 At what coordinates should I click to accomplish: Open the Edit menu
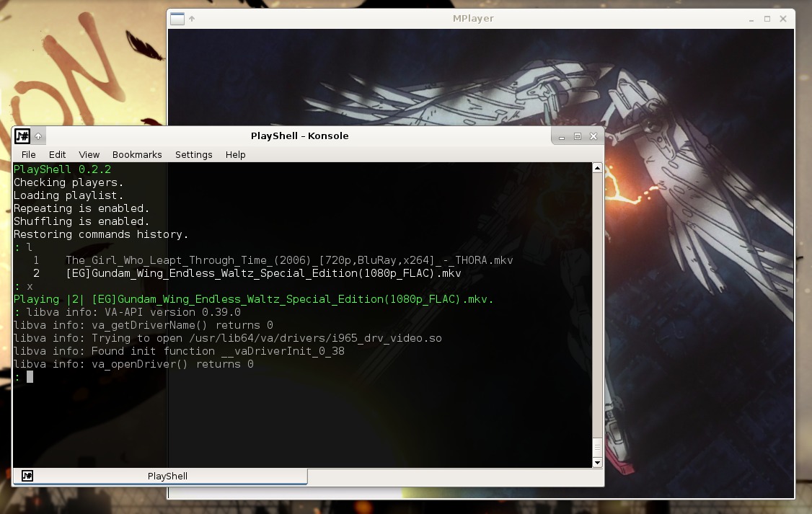(57, 154)
